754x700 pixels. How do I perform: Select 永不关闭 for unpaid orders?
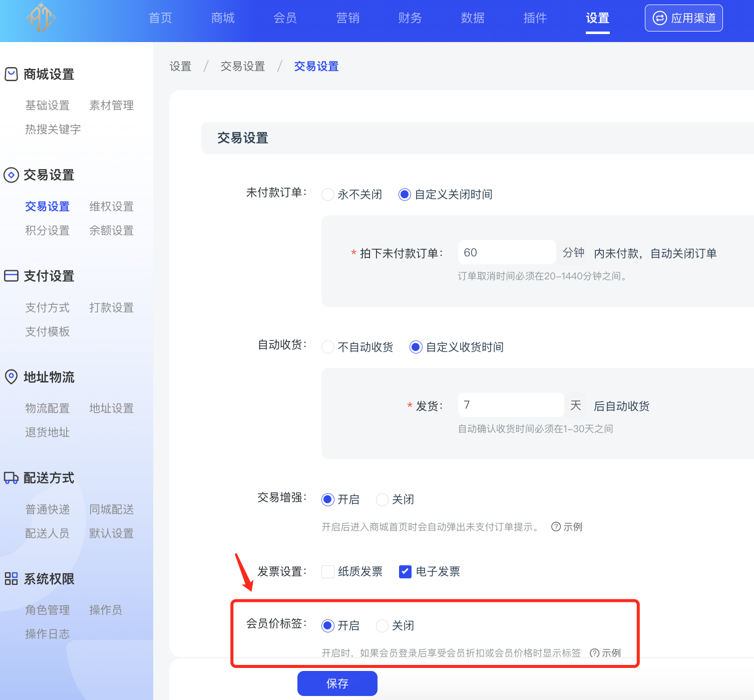pyautogui.click(x=328, y=194)
